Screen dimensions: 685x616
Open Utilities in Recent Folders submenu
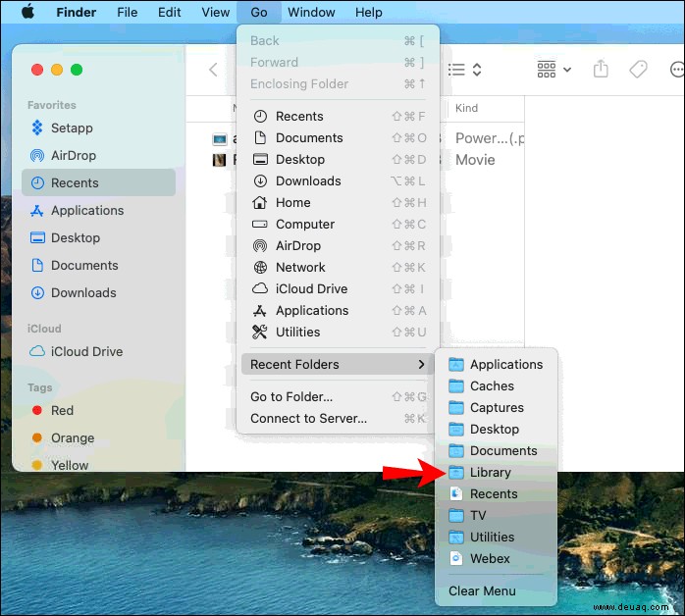pyautogui.click(x=496, y=537)
